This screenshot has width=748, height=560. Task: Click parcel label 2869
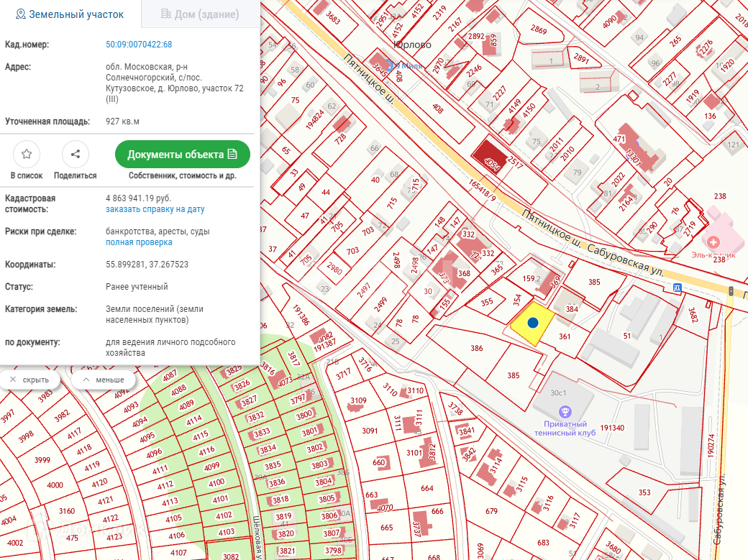(539, 29)
